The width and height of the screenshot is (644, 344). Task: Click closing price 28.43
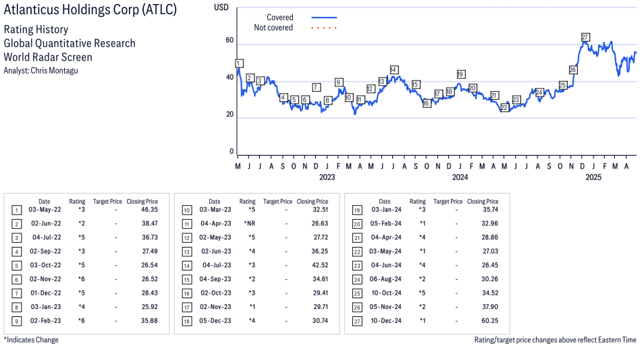coord(149,293)
